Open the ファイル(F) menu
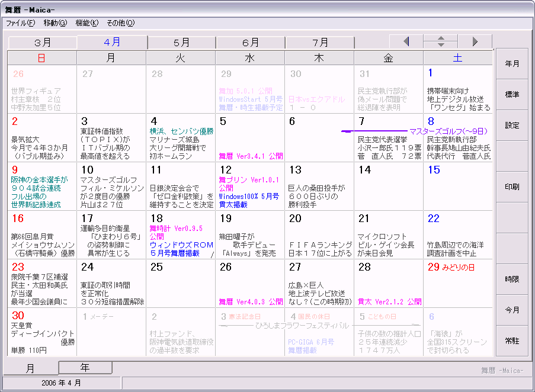This screenshot has height=392, width=535. [20, 23]
